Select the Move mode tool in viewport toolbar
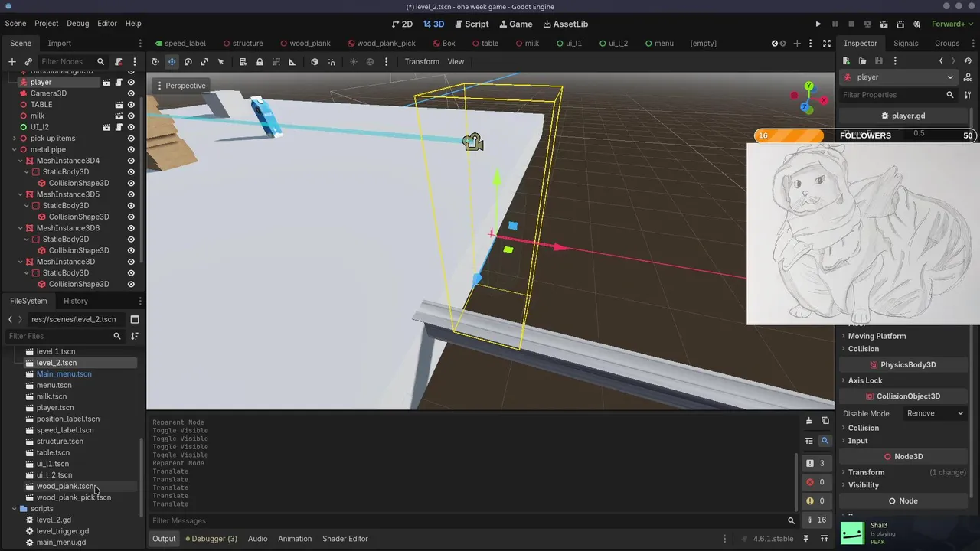Screen dimensions: 980x551 tap(171, 61)
